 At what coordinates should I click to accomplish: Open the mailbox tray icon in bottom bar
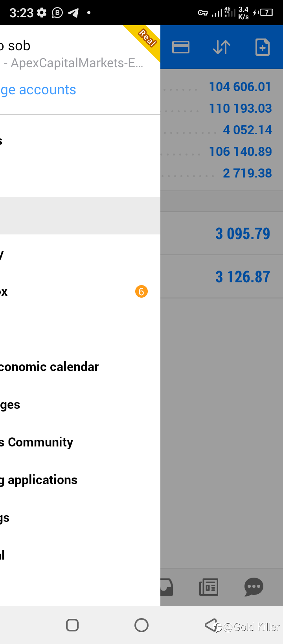(167, 587)
